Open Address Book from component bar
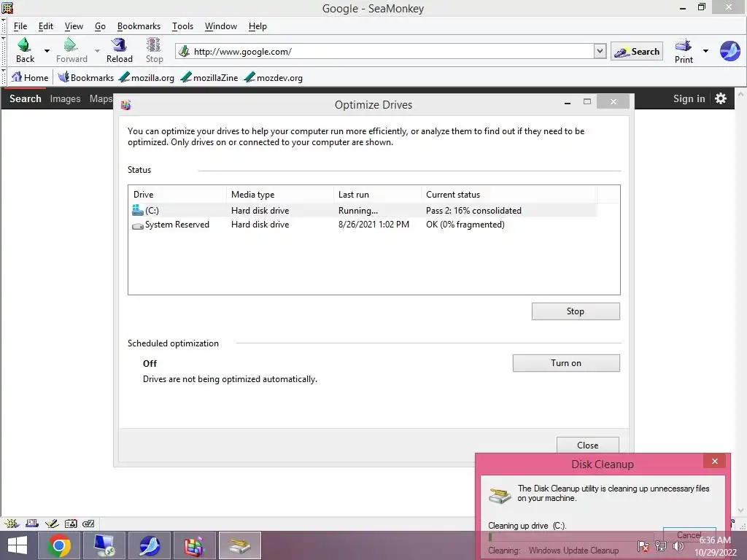This screenshot has height=560, width=747. pos(71,524)
